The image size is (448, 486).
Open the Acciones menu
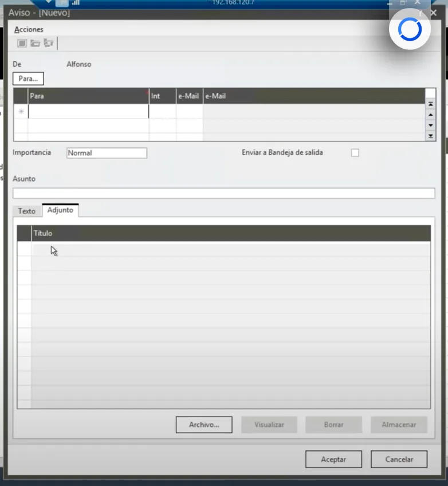pyautogui.click(x=29, y=29)
